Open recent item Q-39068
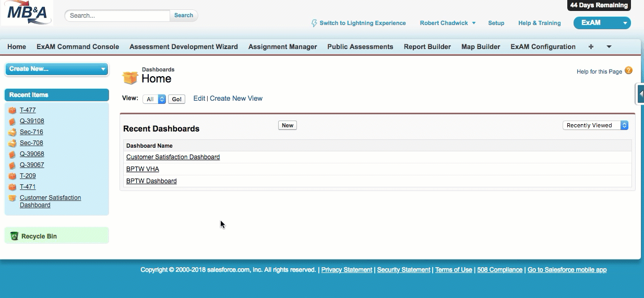This screenshot has width=644, height=298. click(x=32, y=154)
